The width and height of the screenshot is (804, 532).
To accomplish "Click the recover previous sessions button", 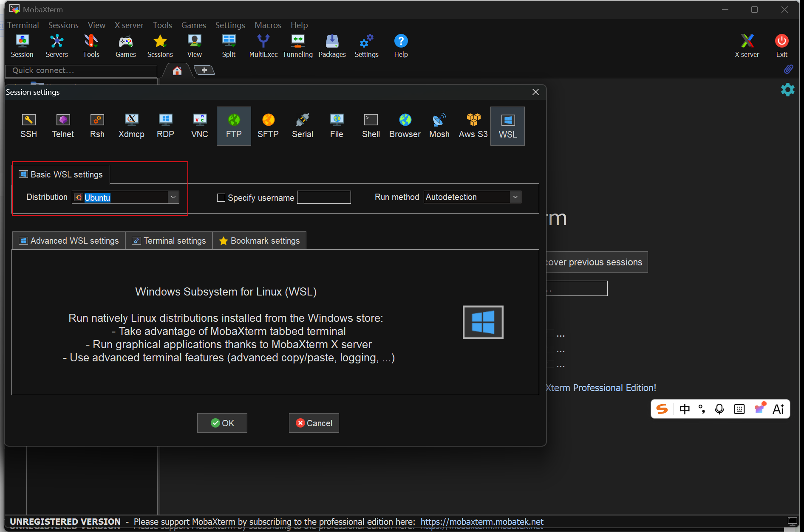I will click(597, 262).
